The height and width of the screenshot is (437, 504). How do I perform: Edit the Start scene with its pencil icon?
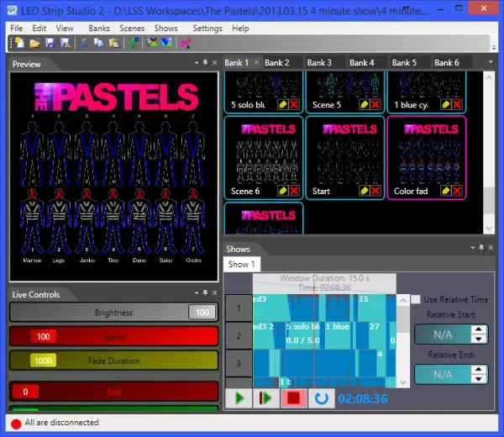point(365,191)
